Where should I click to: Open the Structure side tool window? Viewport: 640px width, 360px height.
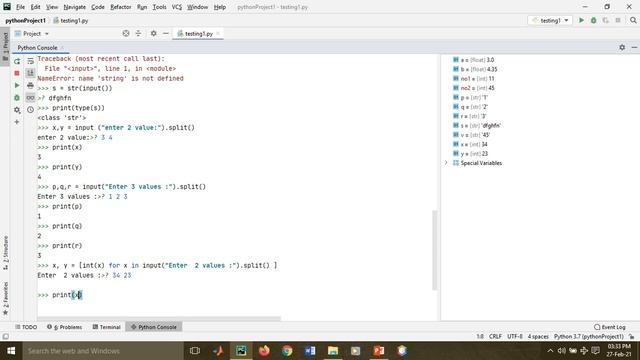[x=5, y=253]
